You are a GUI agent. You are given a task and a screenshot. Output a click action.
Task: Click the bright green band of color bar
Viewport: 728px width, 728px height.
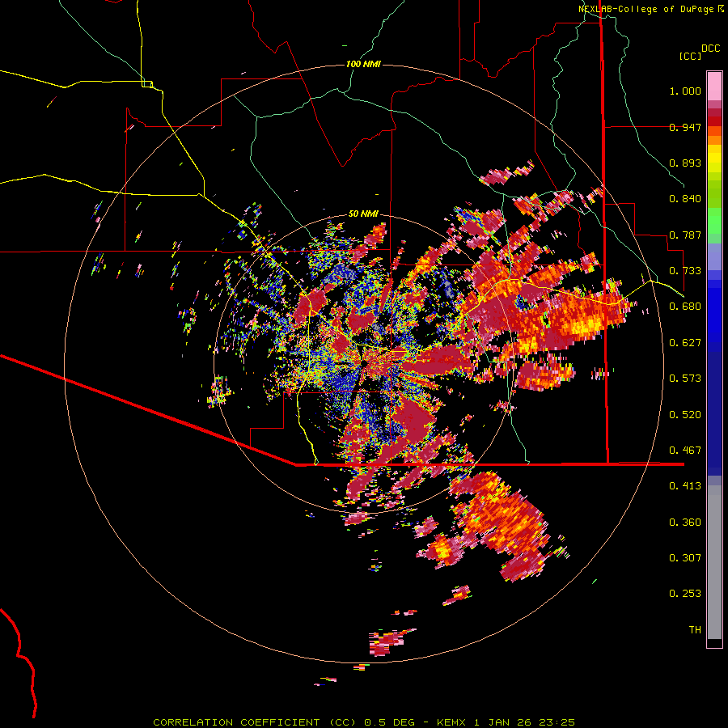tap(714, 221)
